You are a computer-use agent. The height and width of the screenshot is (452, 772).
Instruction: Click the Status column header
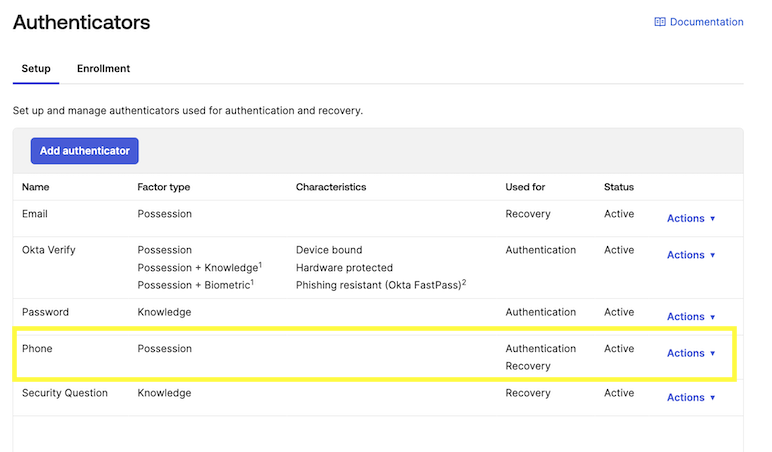[619, 187]
